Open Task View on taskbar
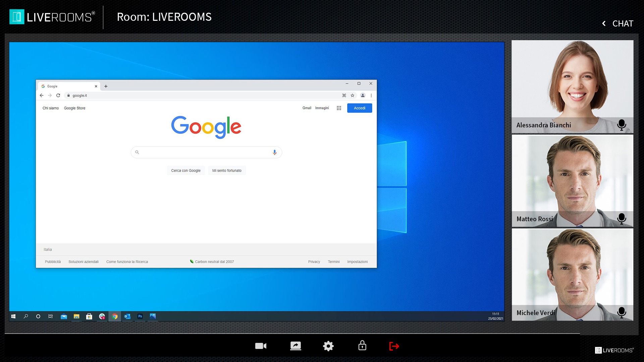This screenshot has width=644, height=362. point(51,316)
